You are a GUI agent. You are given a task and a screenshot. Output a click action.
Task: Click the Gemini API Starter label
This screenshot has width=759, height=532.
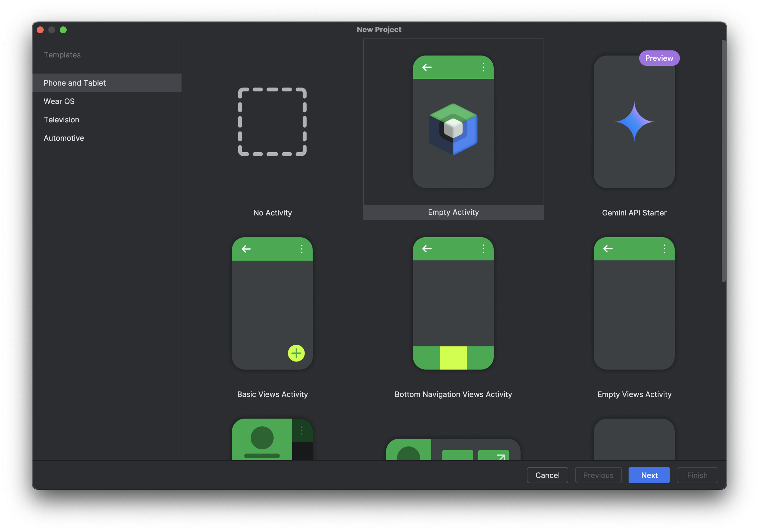point(634,213)
